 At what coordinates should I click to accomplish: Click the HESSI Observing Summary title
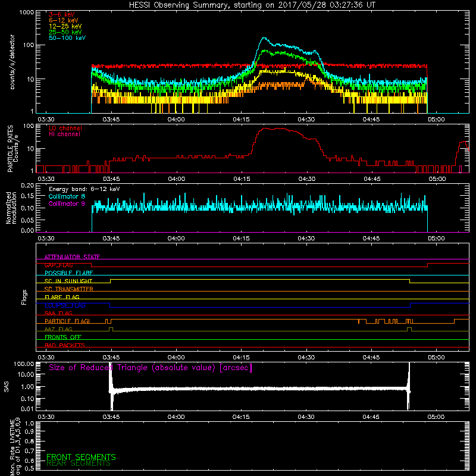pos(252,5)
